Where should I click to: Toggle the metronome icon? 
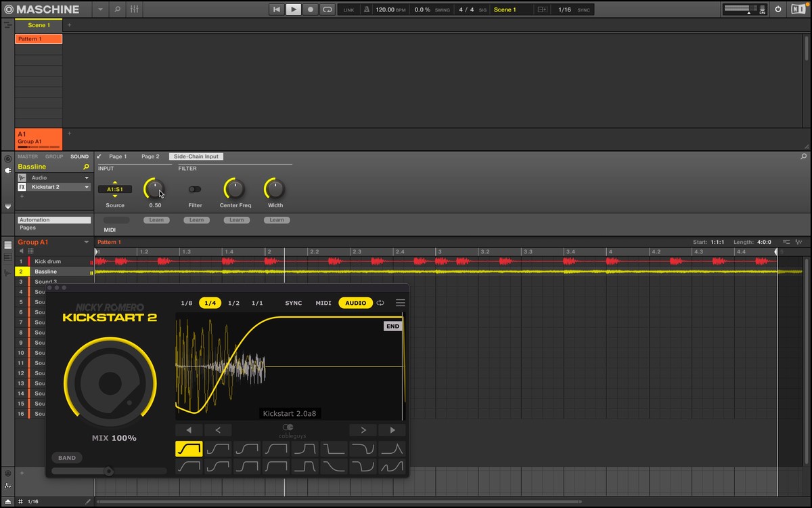click(x=366, y=9)
